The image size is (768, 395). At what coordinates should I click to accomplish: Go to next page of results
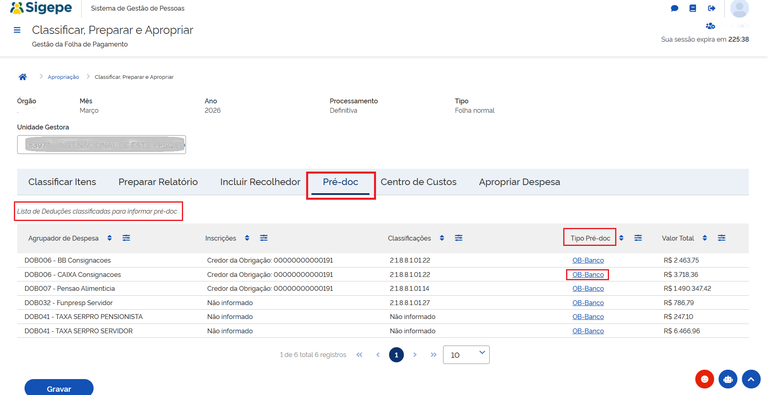pyautogui.click(x=415, y=355)
